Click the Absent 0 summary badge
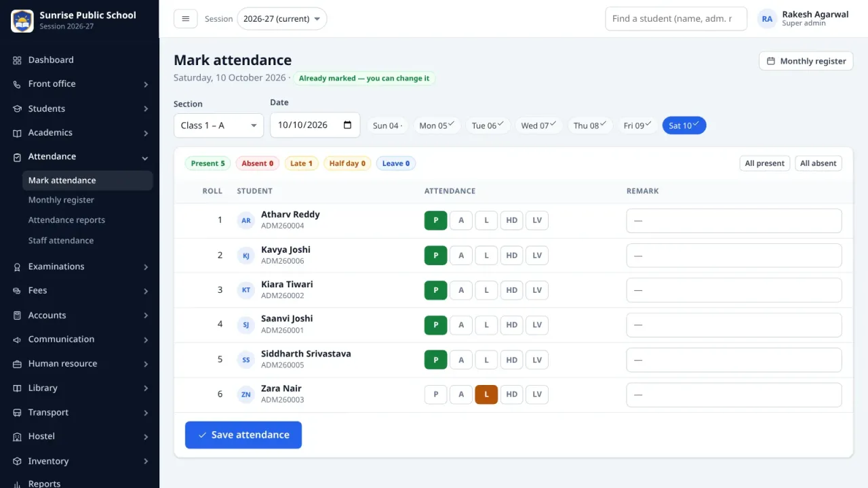 click(257, 163)
